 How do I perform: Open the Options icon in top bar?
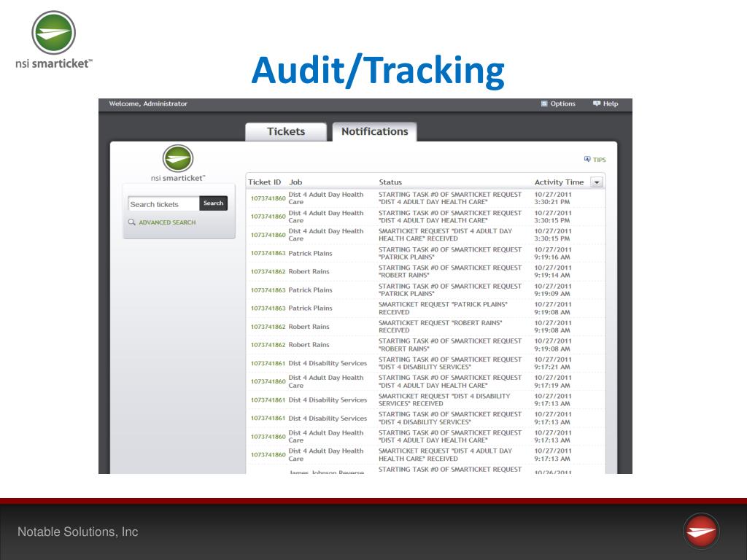click(544, 104)
